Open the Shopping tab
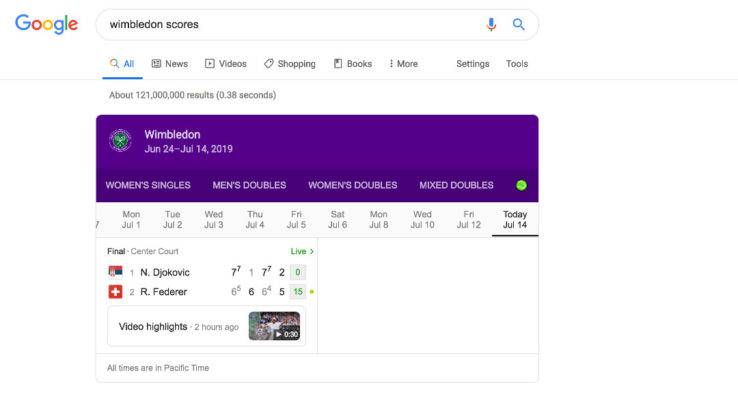 point(289,64)
